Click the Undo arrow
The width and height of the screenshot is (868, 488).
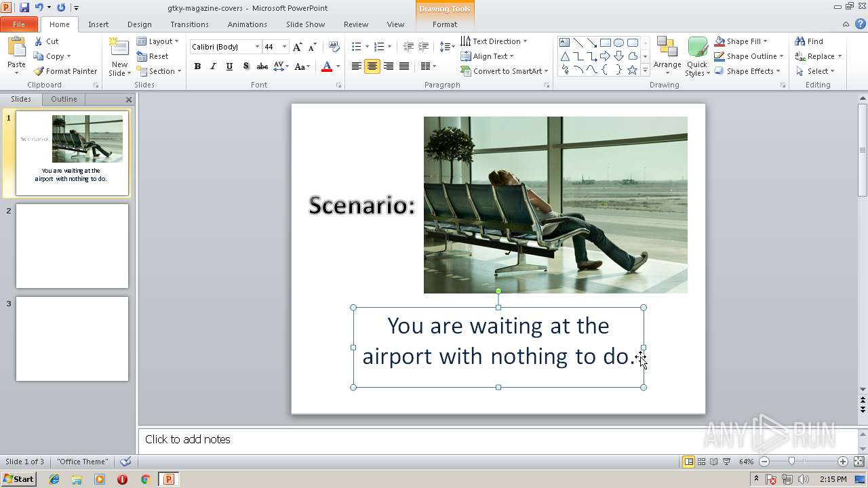click(x=39, y=7)
